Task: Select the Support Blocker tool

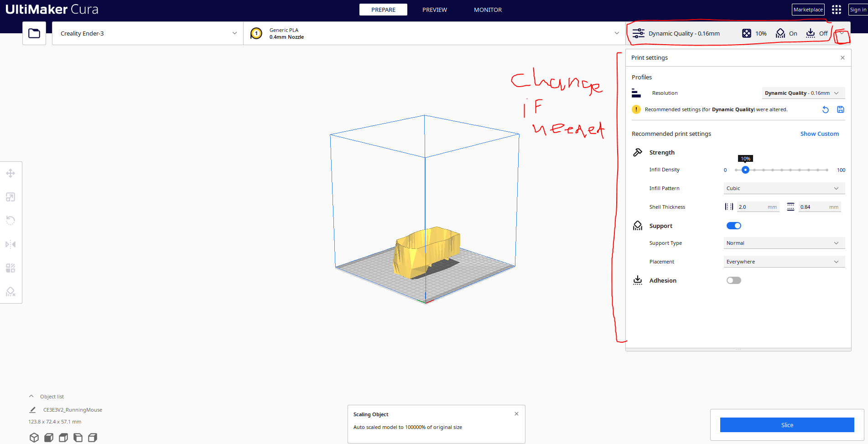Action: tap(10, 292)
